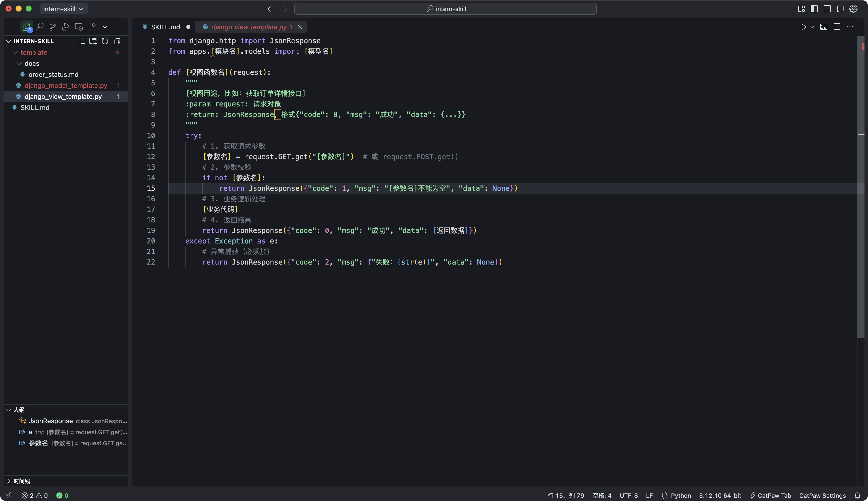Toggle the primary sidebar visibility
Viewport: 868px width, 501px height.
tap(814, 9)
